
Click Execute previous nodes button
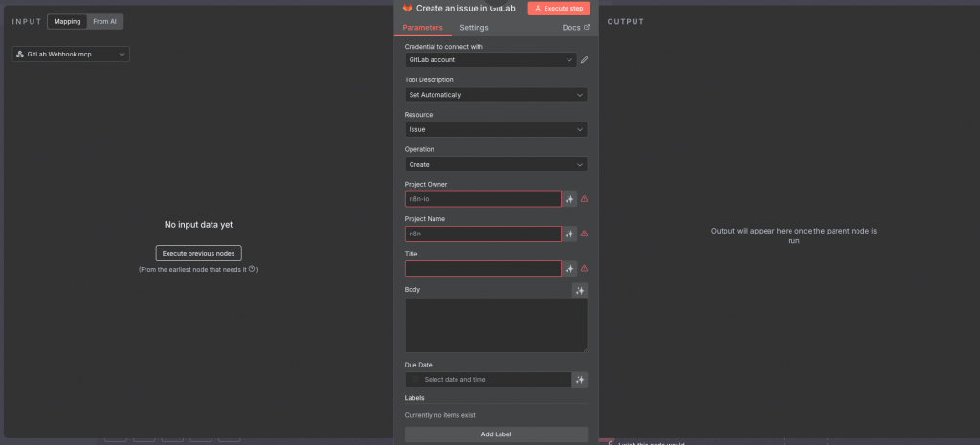pyautogui.click(x=199, y=254)
